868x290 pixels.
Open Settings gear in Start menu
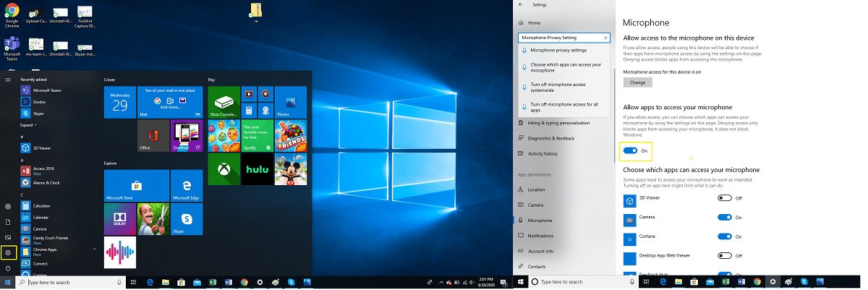[9, 252]
